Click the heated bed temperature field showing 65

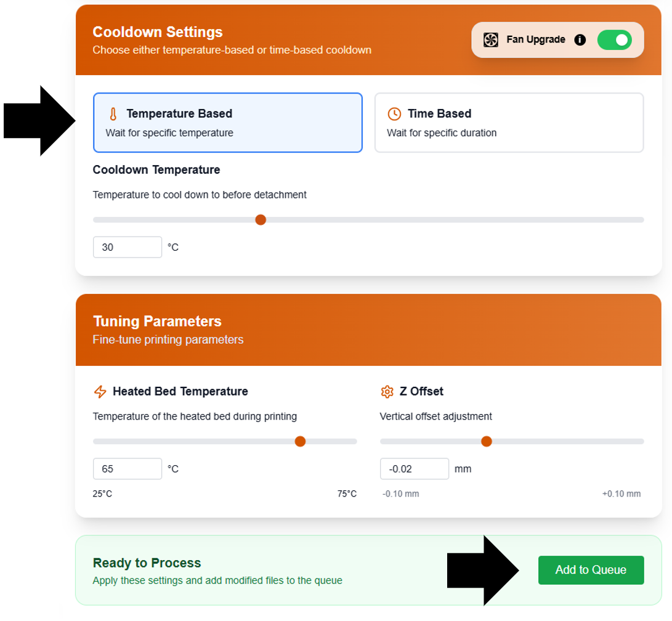click(127, 468)
